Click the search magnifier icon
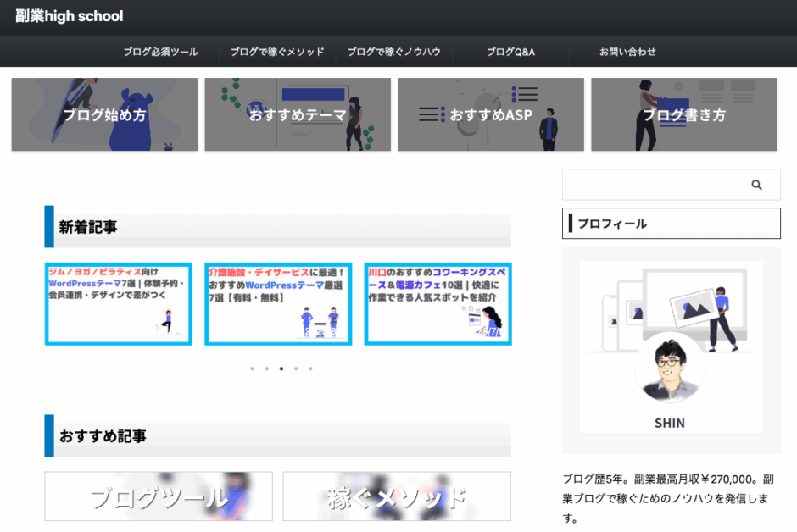 756,185
